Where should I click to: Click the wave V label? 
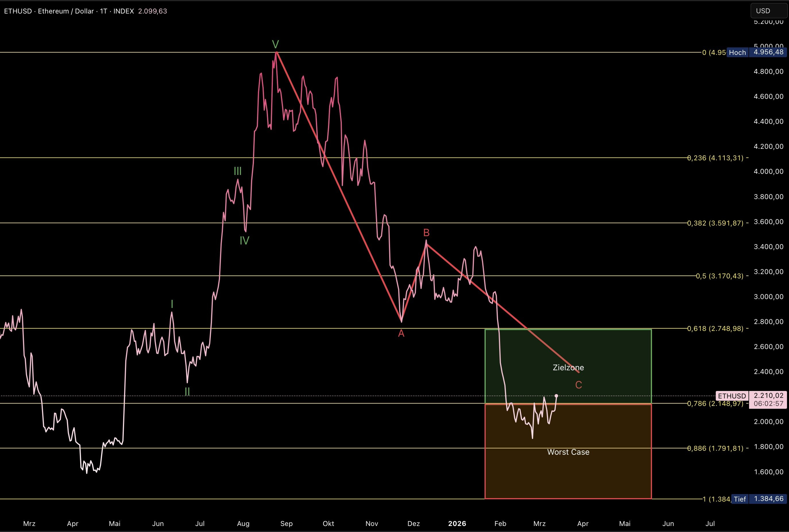tap(275, 44)
